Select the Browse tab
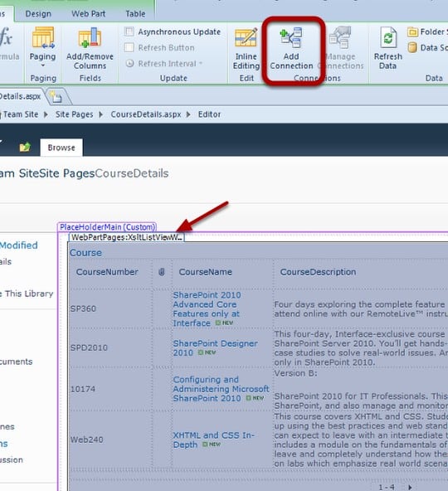 coord(61,148)
